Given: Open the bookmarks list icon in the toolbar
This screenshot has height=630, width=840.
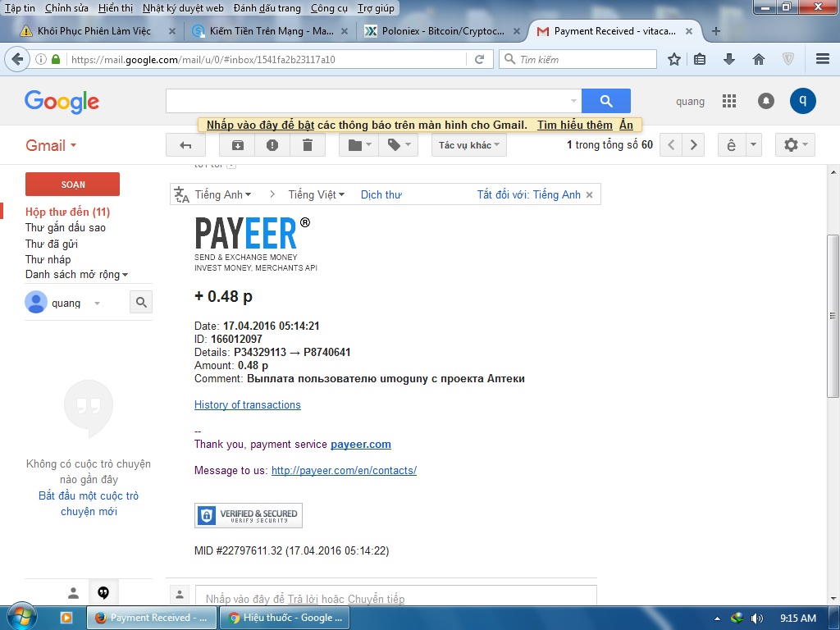Looking at the screenshot, I should point(700,59).
